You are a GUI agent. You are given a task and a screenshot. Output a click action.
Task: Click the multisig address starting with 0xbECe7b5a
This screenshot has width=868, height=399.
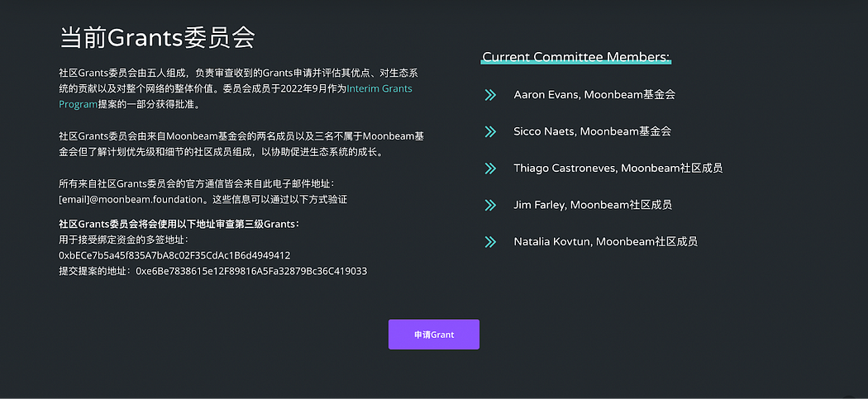tap(174, 255)
